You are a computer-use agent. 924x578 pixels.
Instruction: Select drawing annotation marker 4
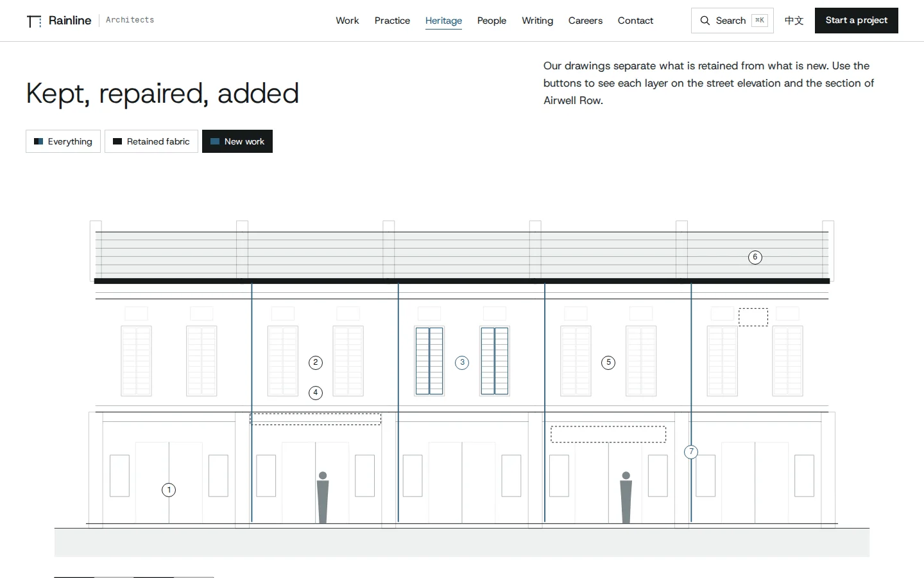(316, 393)
